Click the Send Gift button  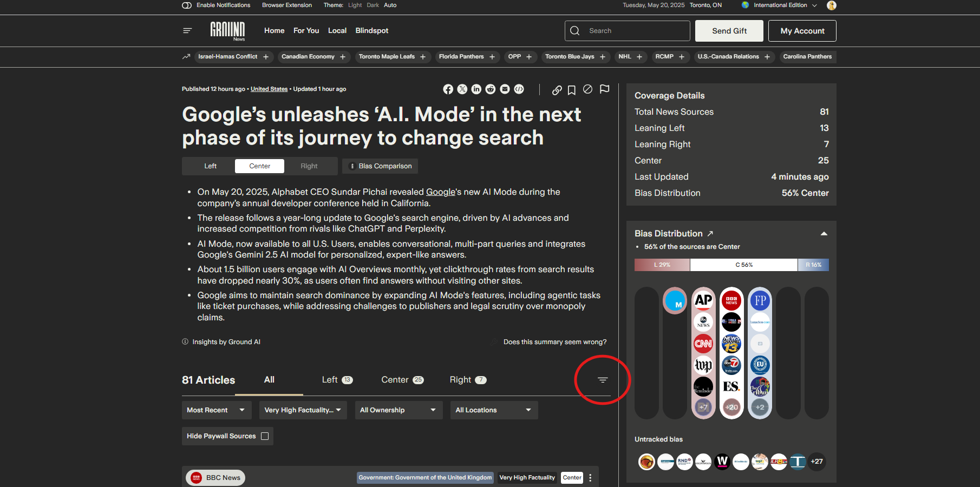[x=729, y=31]
